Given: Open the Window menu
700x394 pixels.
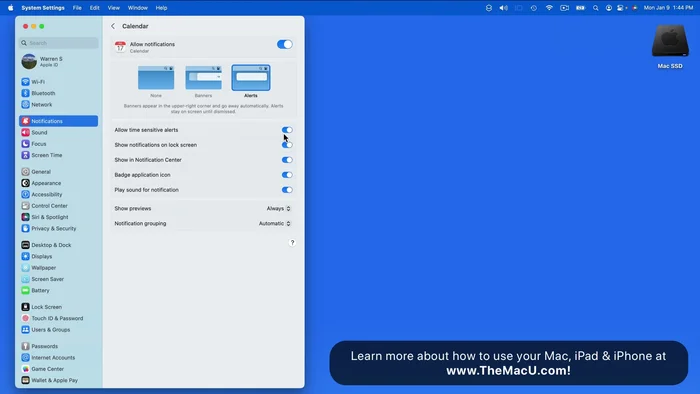Looking at the screenshot, I should click(x=138, y=8).
